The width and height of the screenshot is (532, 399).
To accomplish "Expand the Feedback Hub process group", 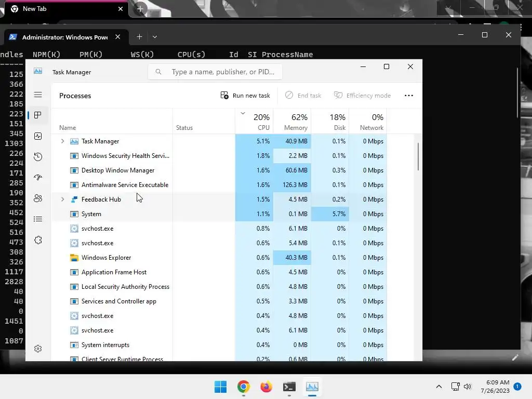I will [62, 199].
